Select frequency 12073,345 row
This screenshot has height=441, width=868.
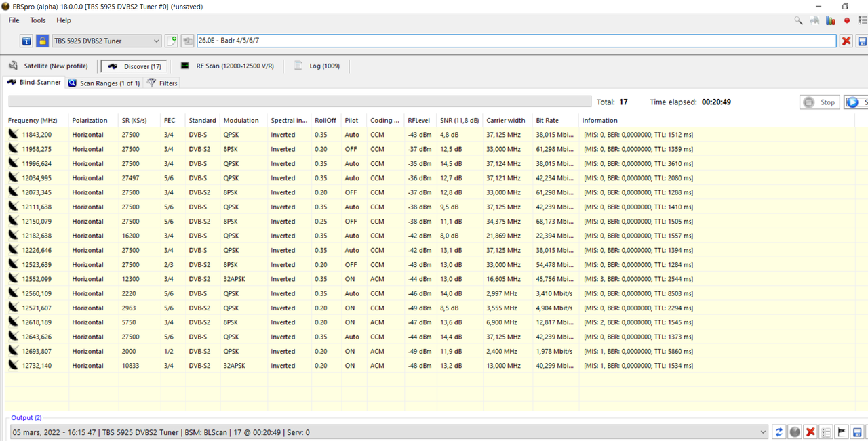37,192
